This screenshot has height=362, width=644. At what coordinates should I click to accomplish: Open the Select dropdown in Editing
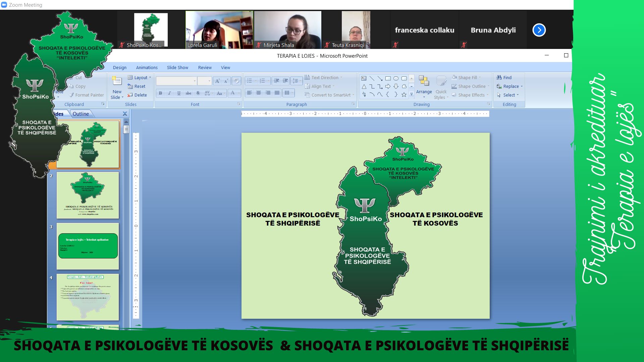pyautogui.click(x=507, y=95)
